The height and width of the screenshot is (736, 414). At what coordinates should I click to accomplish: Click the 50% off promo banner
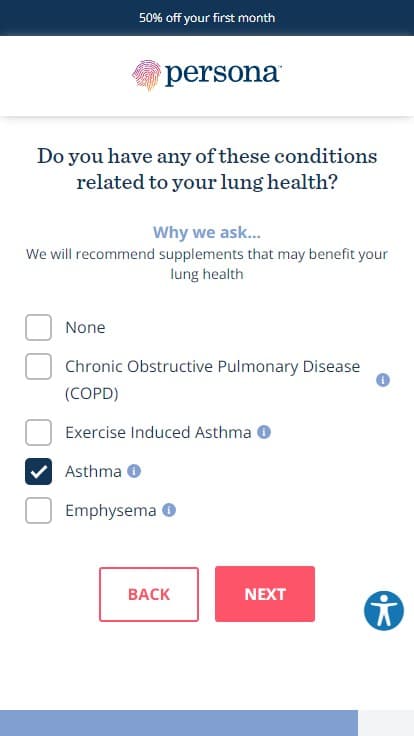pos(207,18)
